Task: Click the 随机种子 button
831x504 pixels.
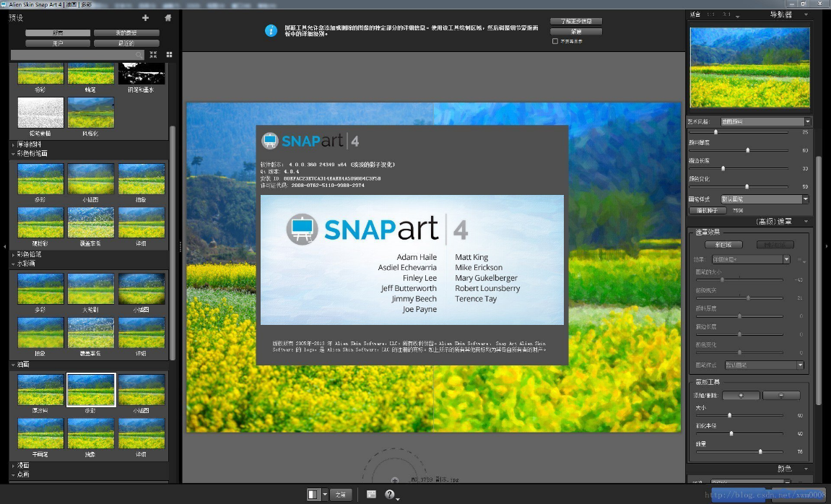Action: (x=708, y=210)
